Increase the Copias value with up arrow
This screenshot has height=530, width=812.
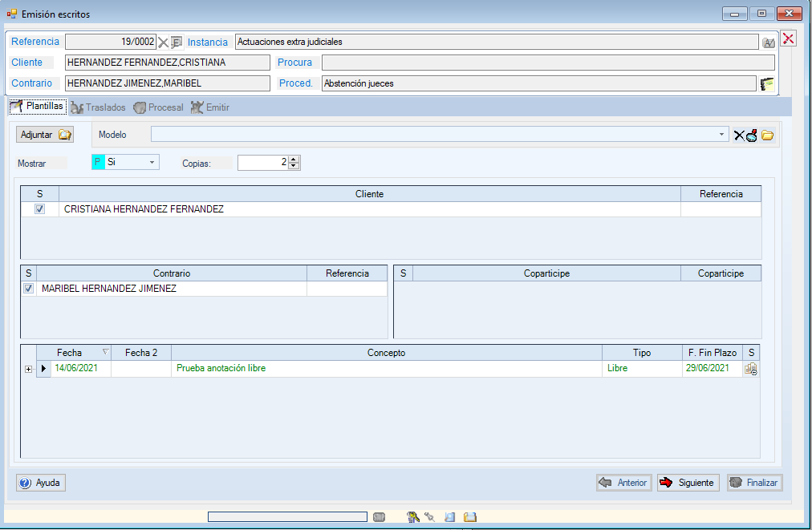294,159
